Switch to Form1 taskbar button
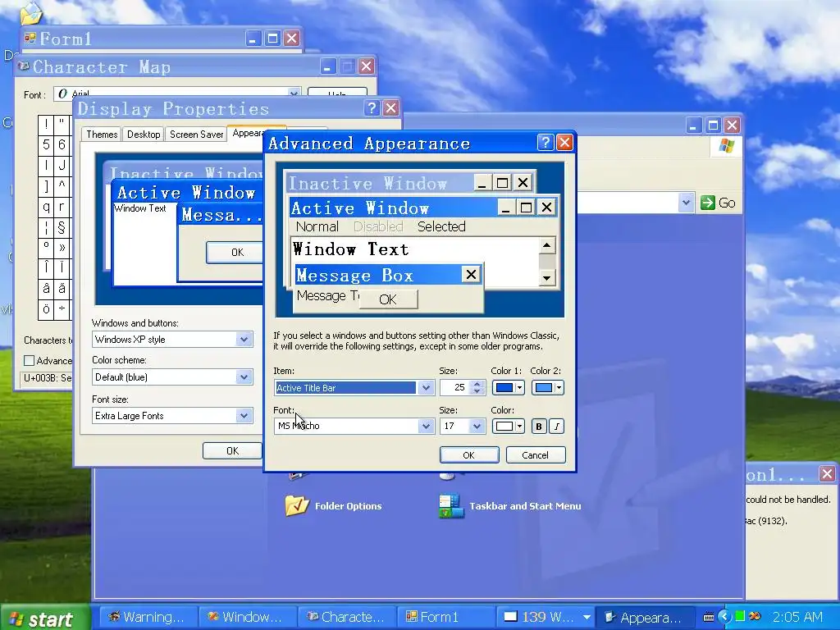This screenshot has height=630, width=840. tap(445, 617)
